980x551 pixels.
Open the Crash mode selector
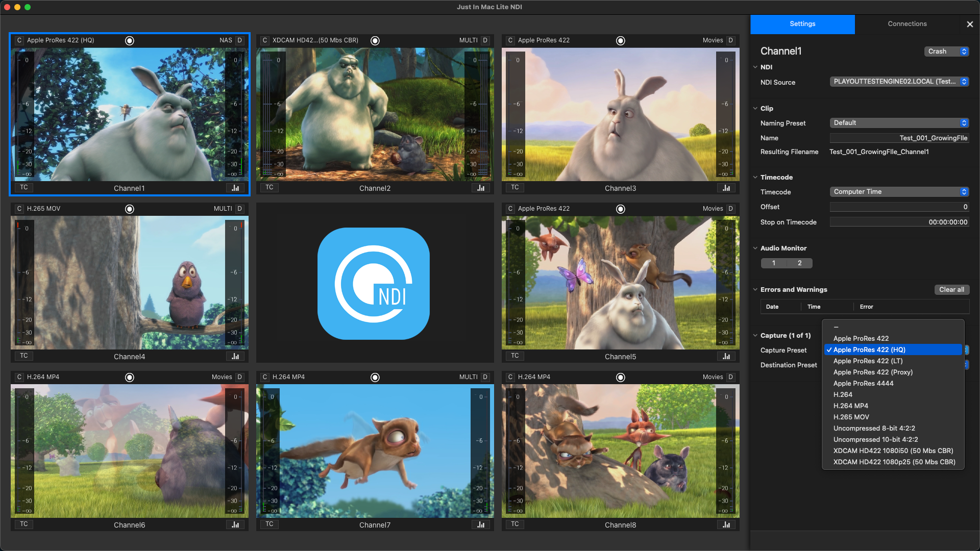point(946,52)
